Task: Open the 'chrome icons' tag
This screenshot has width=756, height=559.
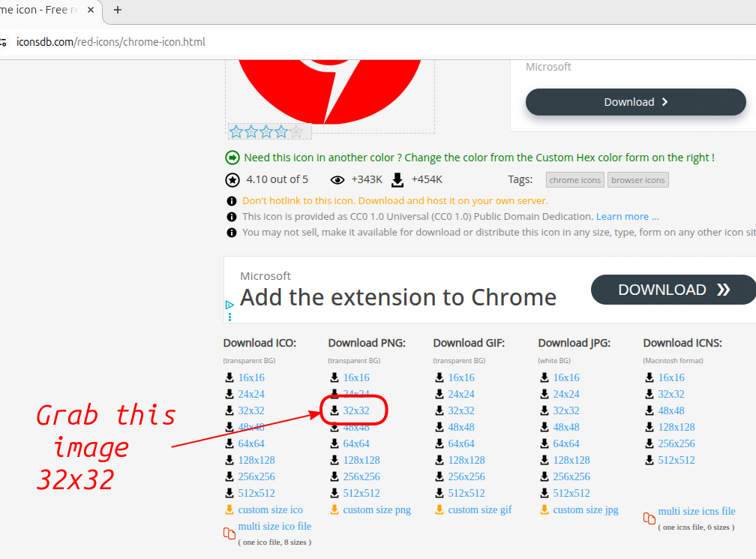Action: [x=574, y=180]
